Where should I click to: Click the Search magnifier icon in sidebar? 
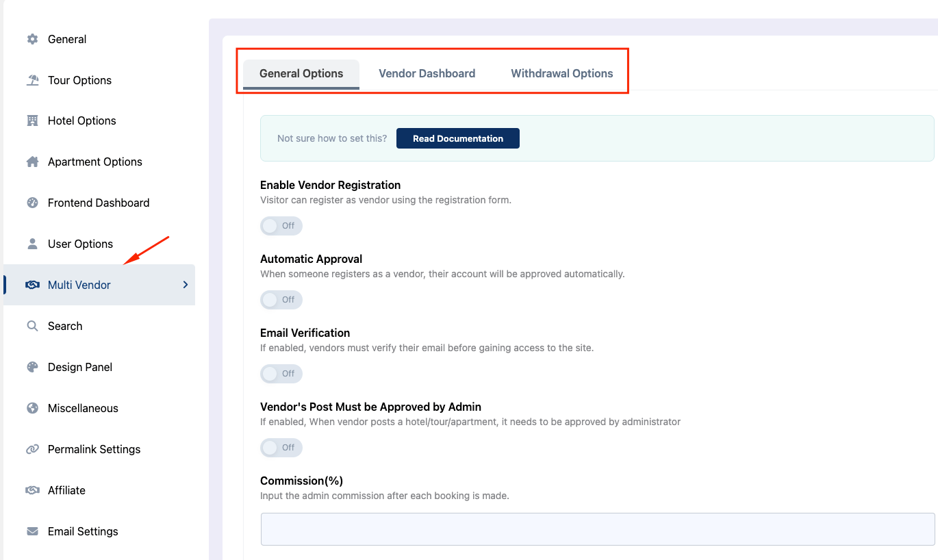click(32, 326)
